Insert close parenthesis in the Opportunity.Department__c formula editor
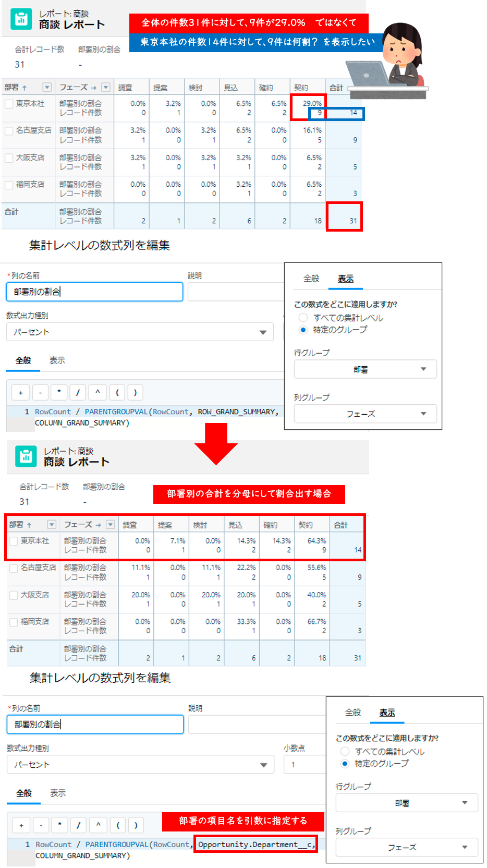The width and height of the screenshot is (487, 868). pos(136,825)
